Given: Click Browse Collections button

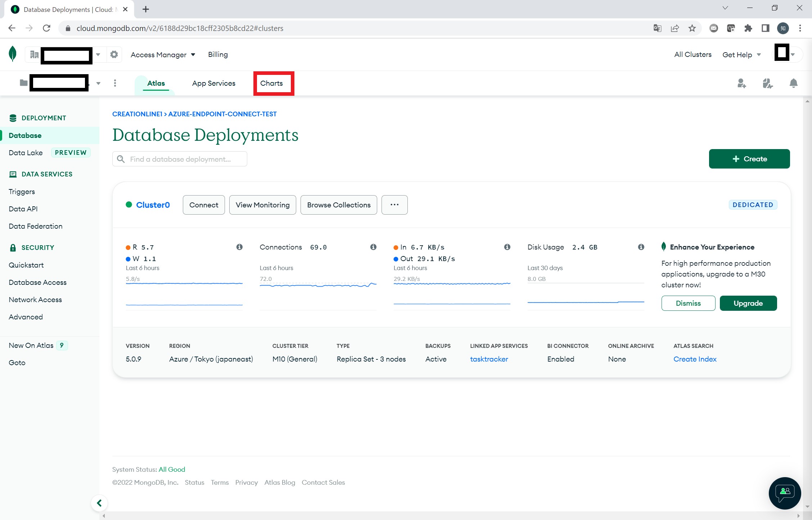Looking at the screenshot, I should coord(339,205).
